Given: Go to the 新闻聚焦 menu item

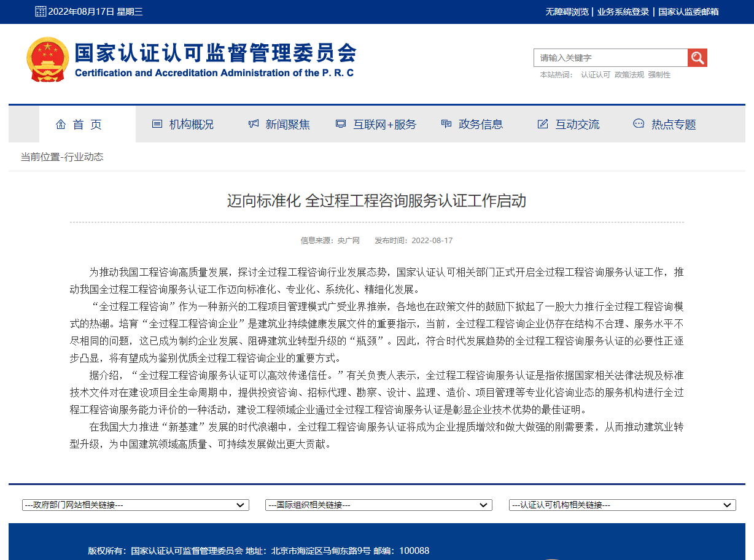Looking at the screenshot, I should pos(288,125).
